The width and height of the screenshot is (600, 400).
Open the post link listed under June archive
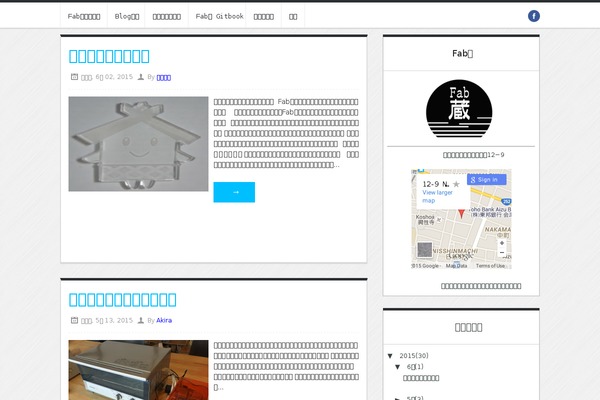point(421,378)
